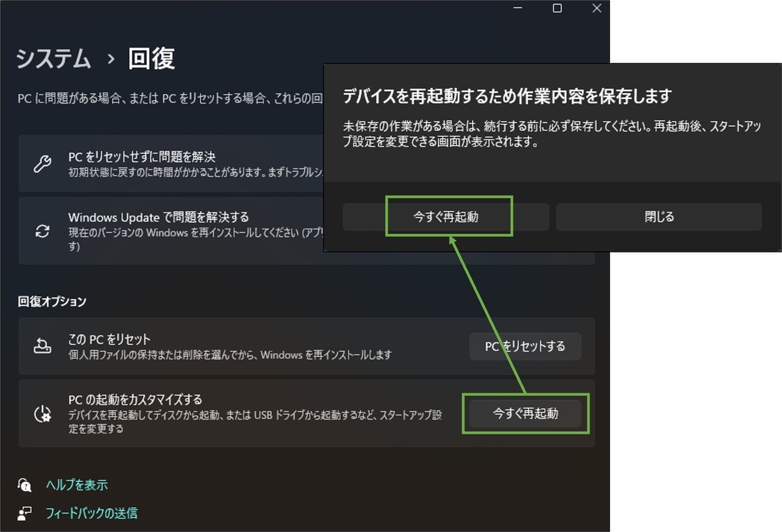Click the この PC をリセット label
Image resolution: width=782 pixels, height=532 pixels.
pyautogui.click(x=109, y=339)
